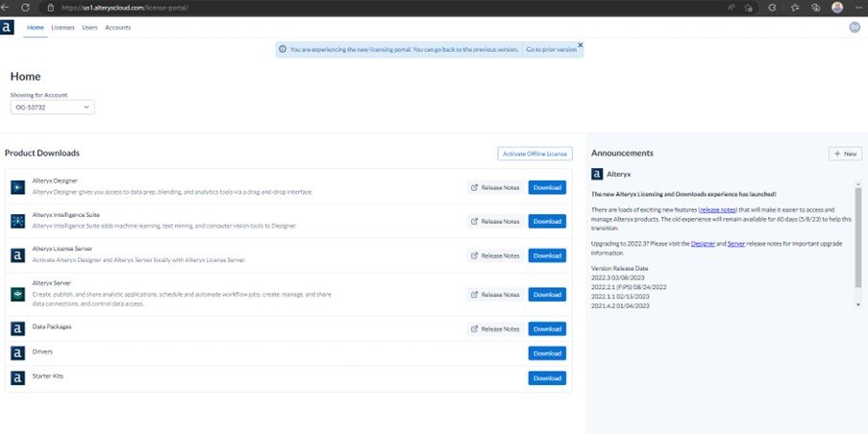Open Release Notes for Alteryx Intelligence Suite

(x=495, y=221)
